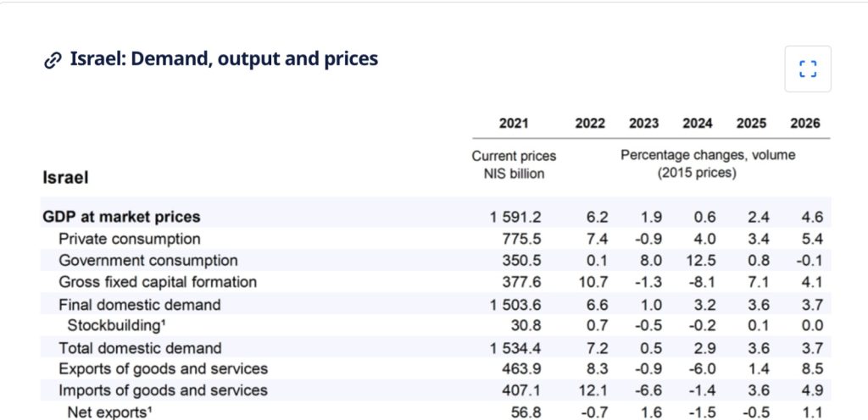Click Exports of goods and services label

point(163,369)
